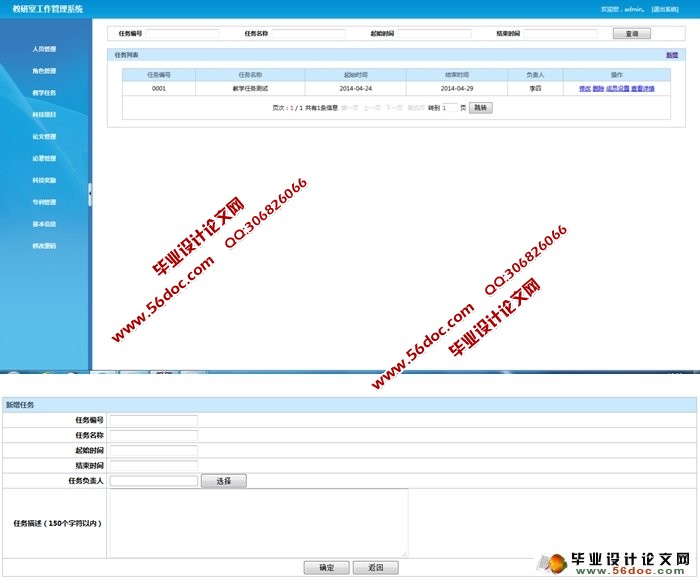
Task: Click the 选择 button beside 任务负责人
Action: click(224, 481)
